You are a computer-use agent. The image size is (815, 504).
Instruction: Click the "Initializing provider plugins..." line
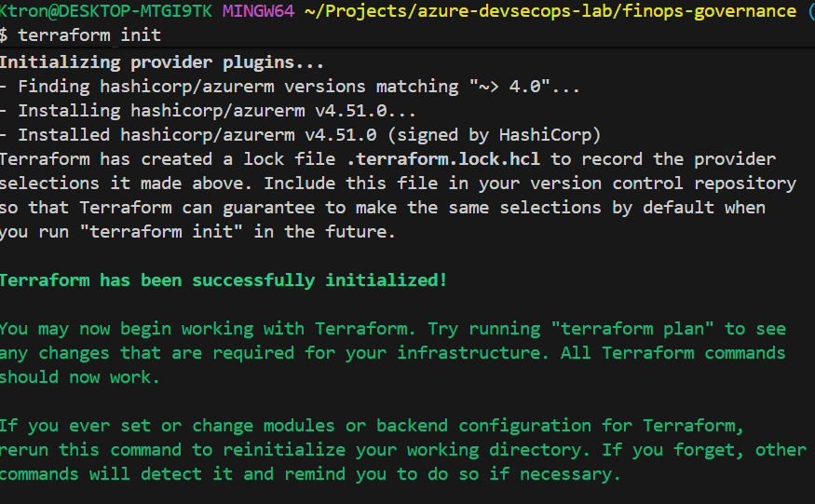coord(162,62)
